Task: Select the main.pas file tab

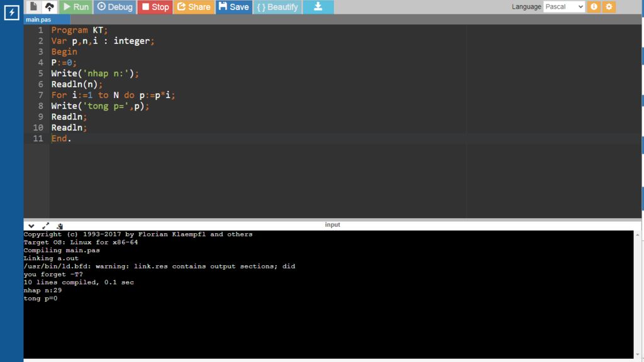Action: [x=47, y=19]
